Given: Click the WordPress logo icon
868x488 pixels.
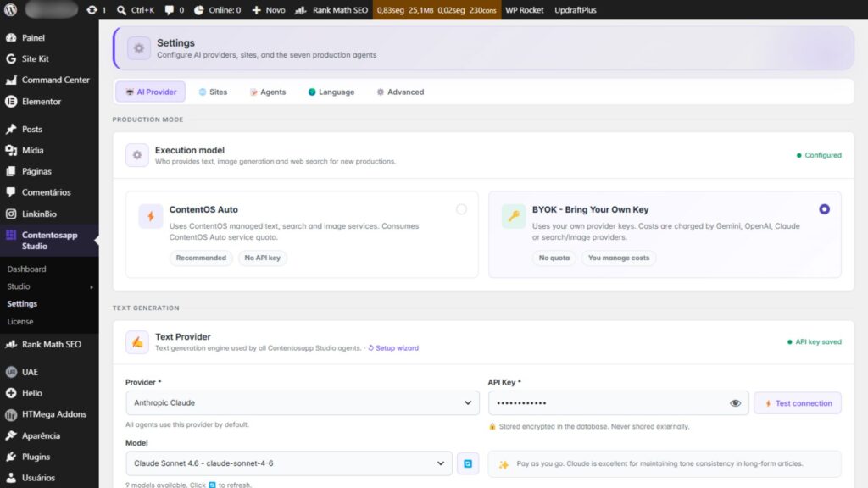Looking at the screenshot, I should (x=10, y=10).
